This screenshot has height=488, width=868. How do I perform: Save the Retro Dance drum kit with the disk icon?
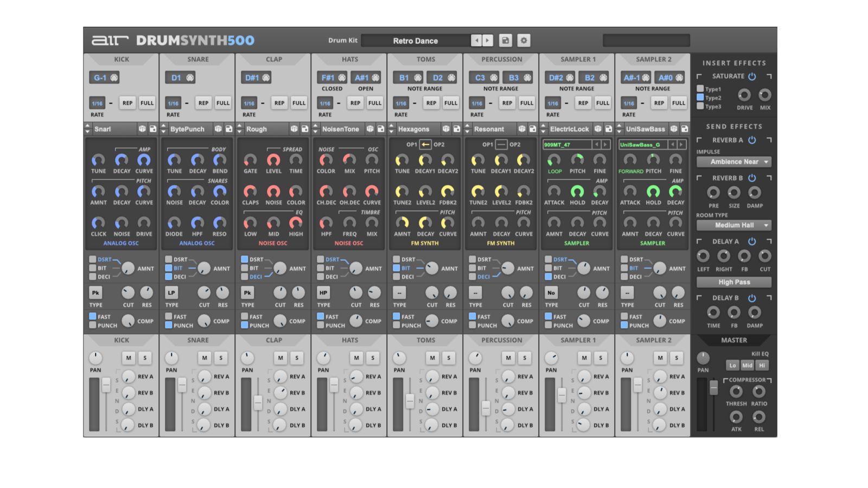pos(506,40)
